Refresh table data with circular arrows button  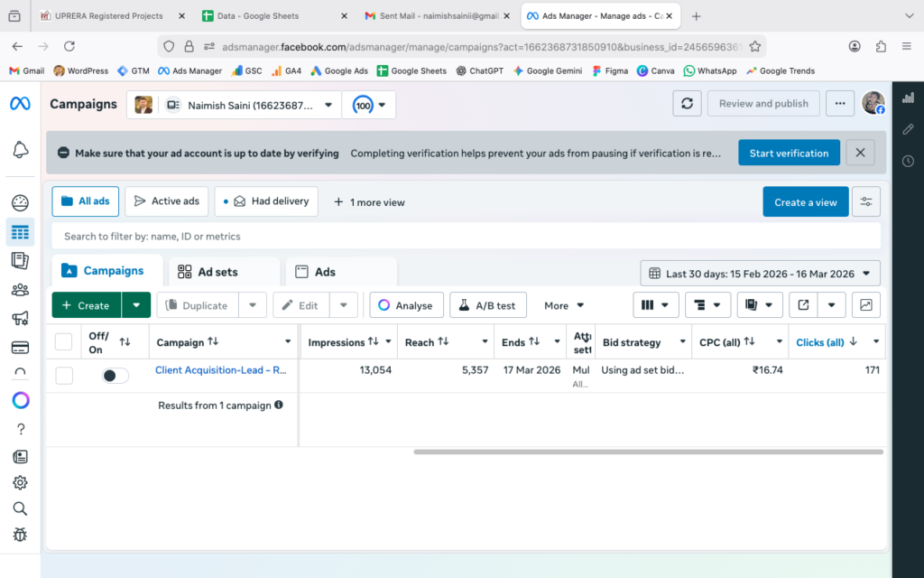coord(687,104)
